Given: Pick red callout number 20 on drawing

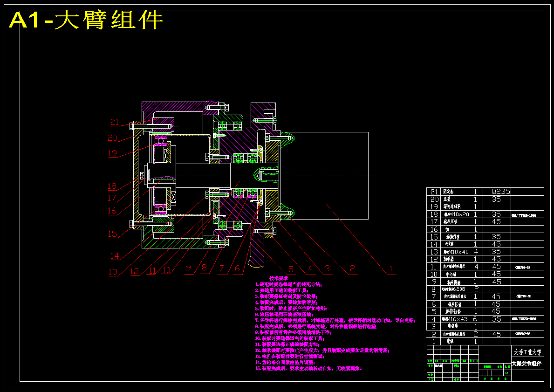Looking at the screenshot, I should 112,138.
